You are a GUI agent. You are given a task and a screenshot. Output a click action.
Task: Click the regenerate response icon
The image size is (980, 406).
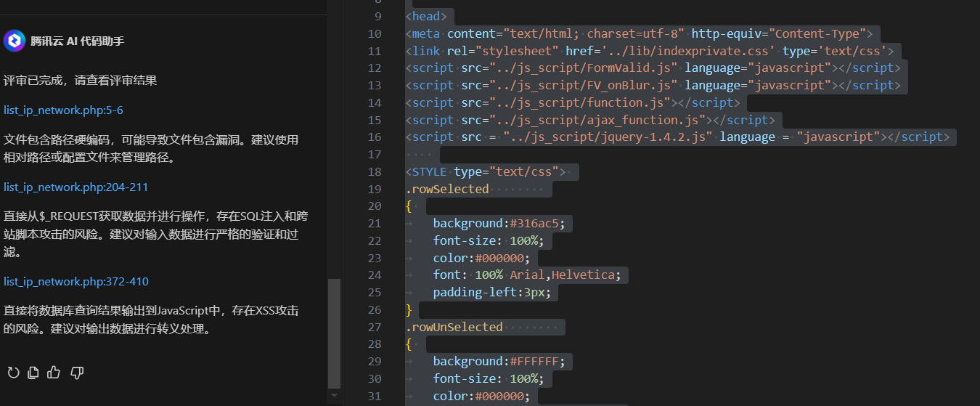coord(13,373)
